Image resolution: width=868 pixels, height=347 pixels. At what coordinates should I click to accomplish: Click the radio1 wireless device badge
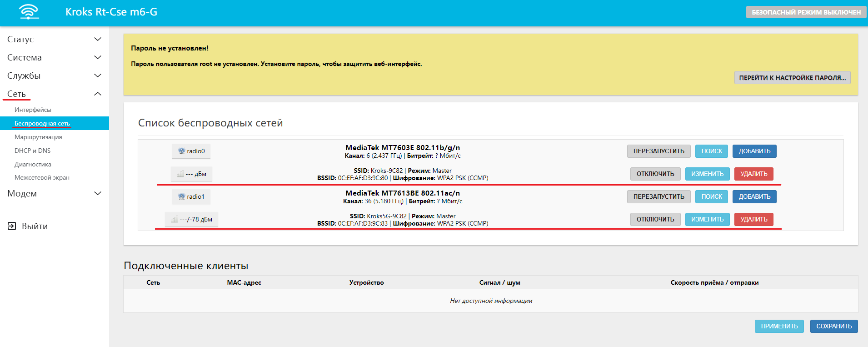(x=191, y=196)
